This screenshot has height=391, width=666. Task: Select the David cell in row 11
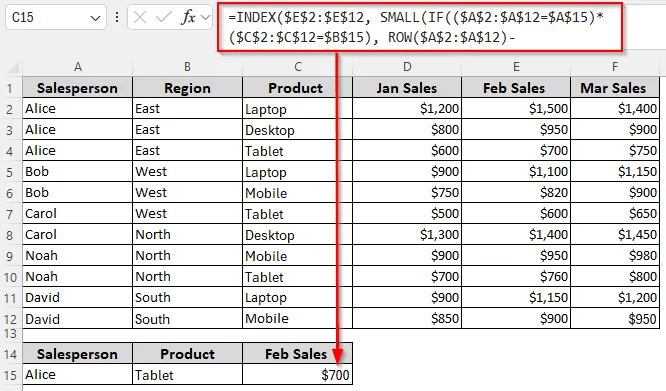78,298
